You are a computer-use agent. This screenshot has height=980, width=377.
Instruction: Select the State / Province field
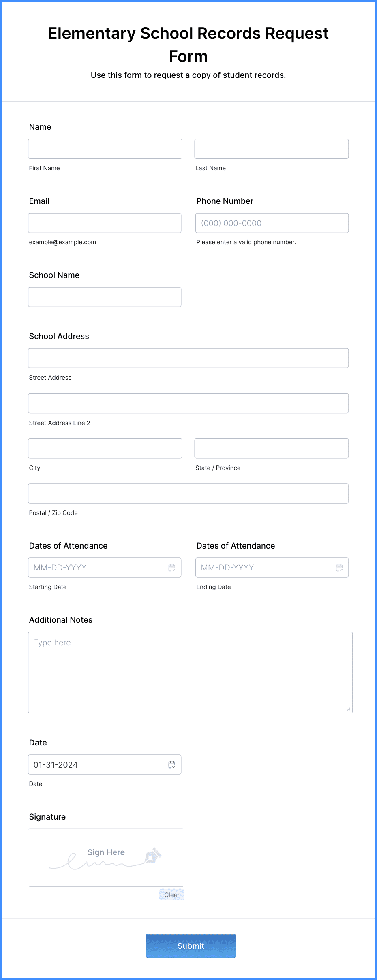click(x=271, y=448)
